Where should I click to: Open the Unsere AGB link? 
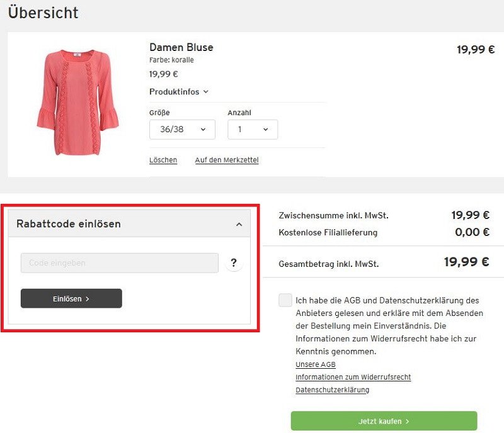[x=316, y=365]
